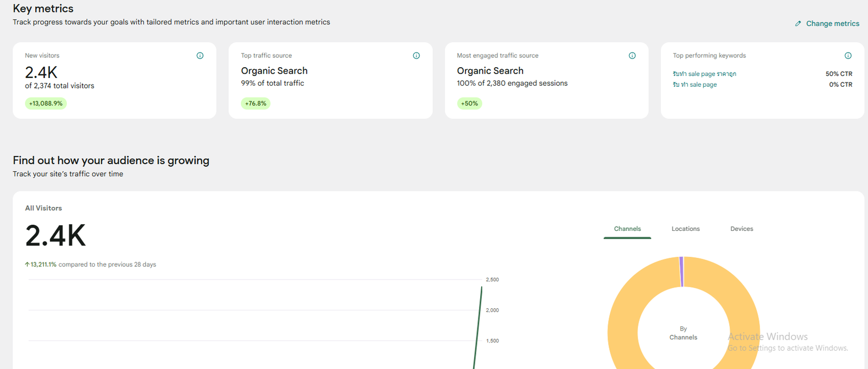This screenshot has width=868, height=369.
Task: Click the "2.4K" value on New visitors card
Action: click(41, 72)
